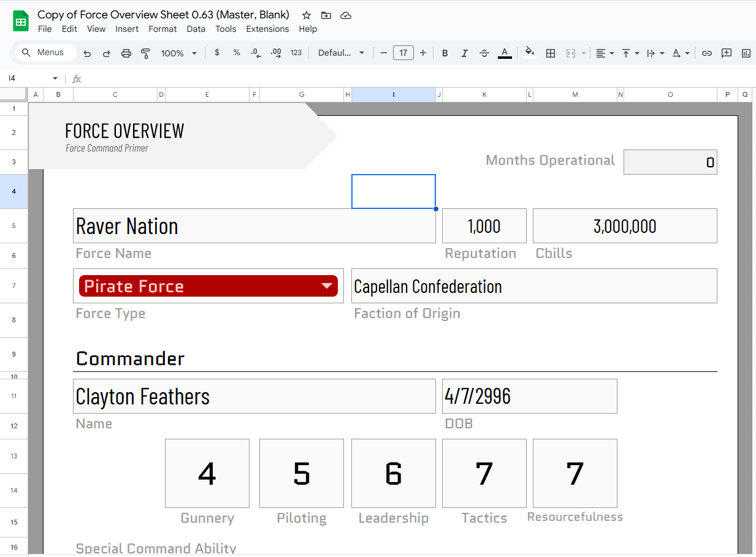
Task: Toggle italic formatting
Action: click(465, 53)
